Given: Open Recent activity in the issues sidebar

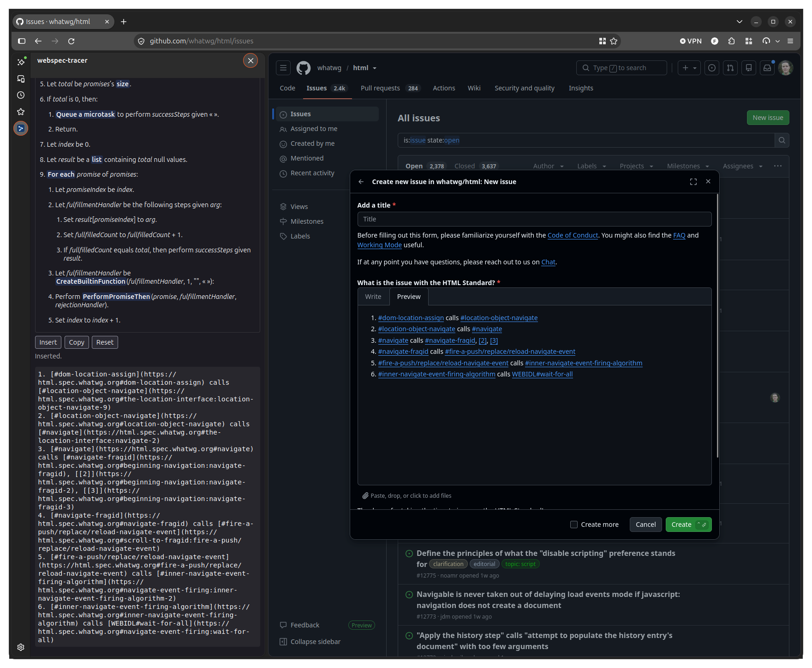Looking at the screenshot, I should pos(312,173).
